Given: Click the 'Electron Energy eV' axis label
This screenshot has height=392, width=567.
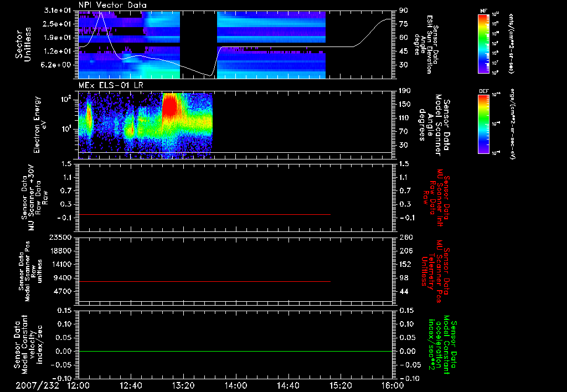Looking at the screenshot, I should [x=40, y=125].
